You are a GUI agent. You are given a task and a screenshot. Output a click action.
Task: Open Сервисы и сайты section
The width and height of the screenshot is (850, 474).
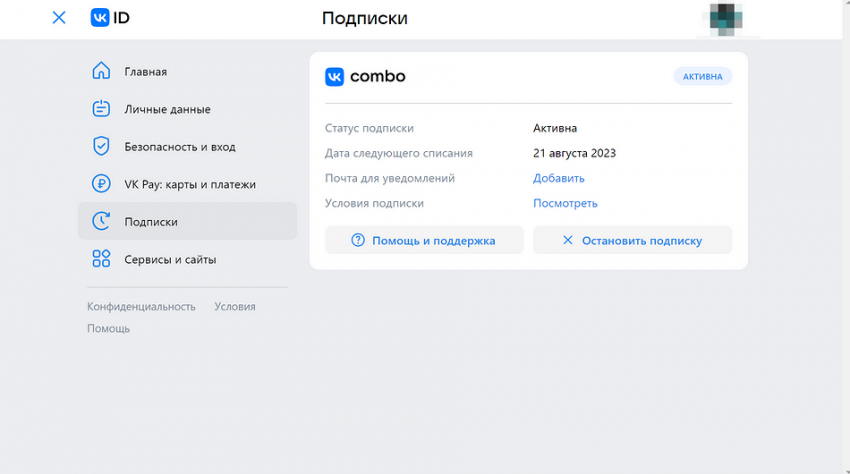coord(170,259)
